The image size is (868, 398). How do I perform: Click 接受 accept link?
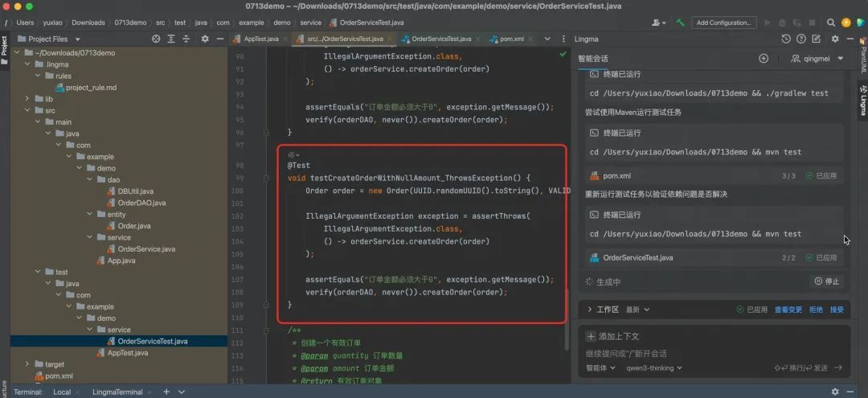tap(837, 310)
